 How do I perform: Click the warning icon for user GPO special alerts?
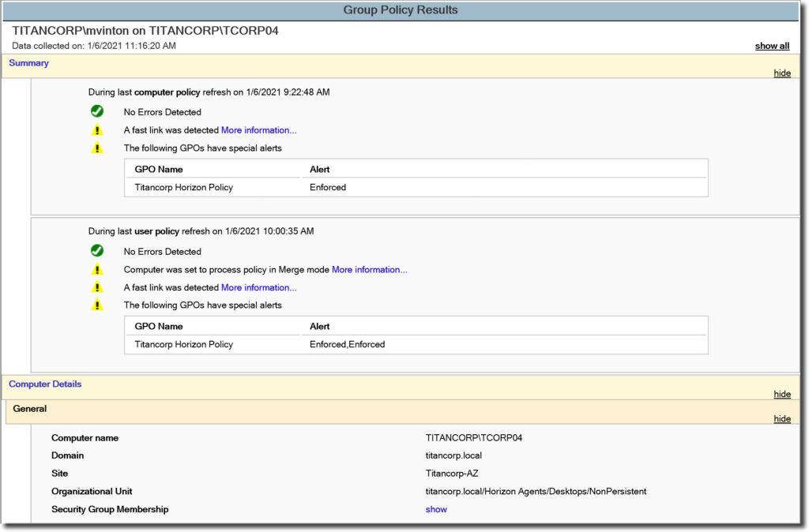(97, 305)
